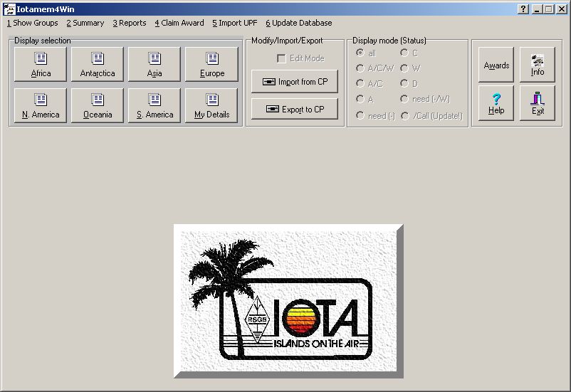Choose the A/C/W display mode

[360, 68]
